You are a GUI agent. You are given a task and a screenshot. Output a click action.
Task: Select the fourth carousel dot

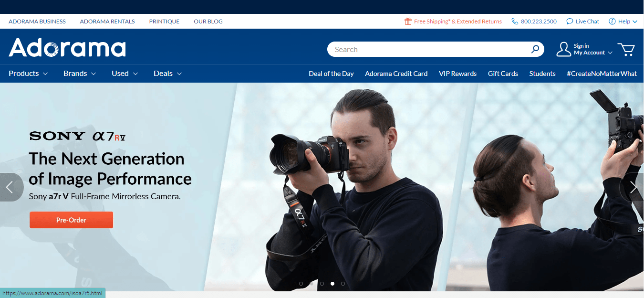[x=332, y=284]
